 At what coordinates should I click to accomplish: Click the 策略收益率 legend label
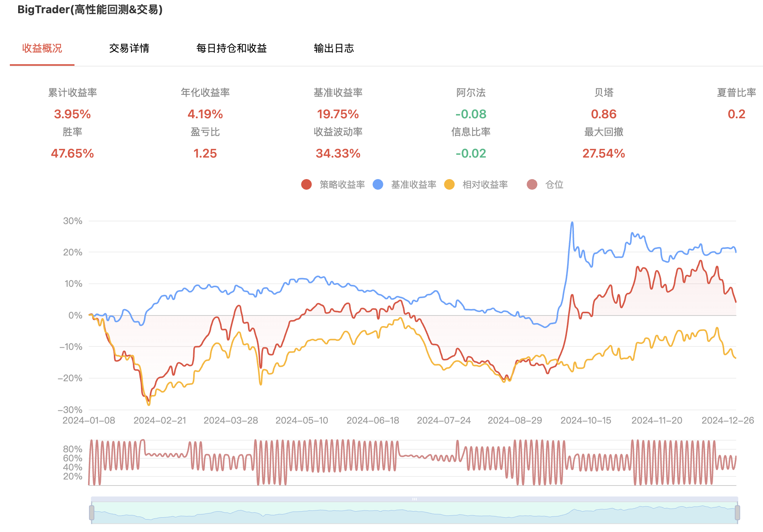click(x=342, y=184)
